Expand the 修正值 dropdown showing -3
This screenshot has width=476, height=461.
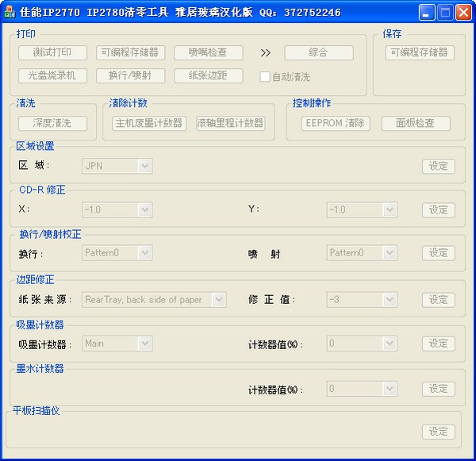click(389, 299)
